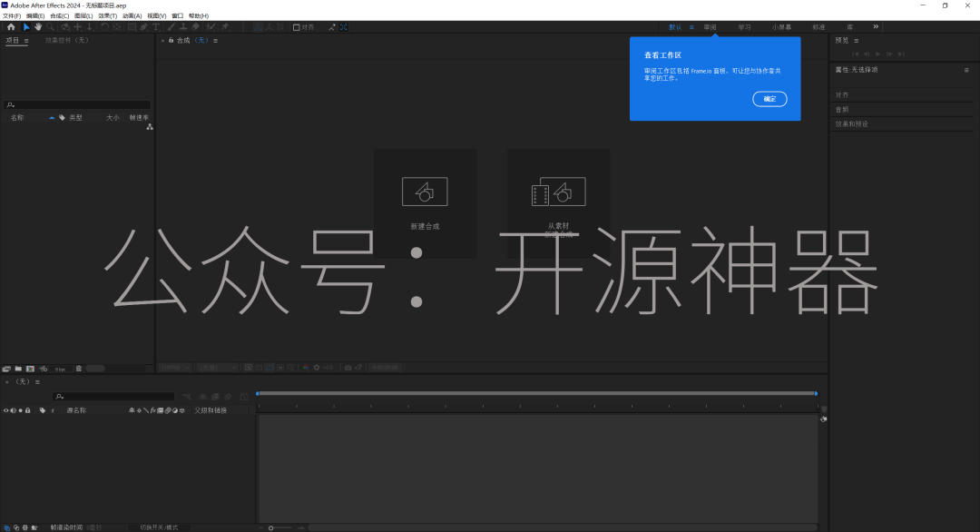Open the 合成 viewer panel menu
The image size is (980, 532).
point(216,41)
